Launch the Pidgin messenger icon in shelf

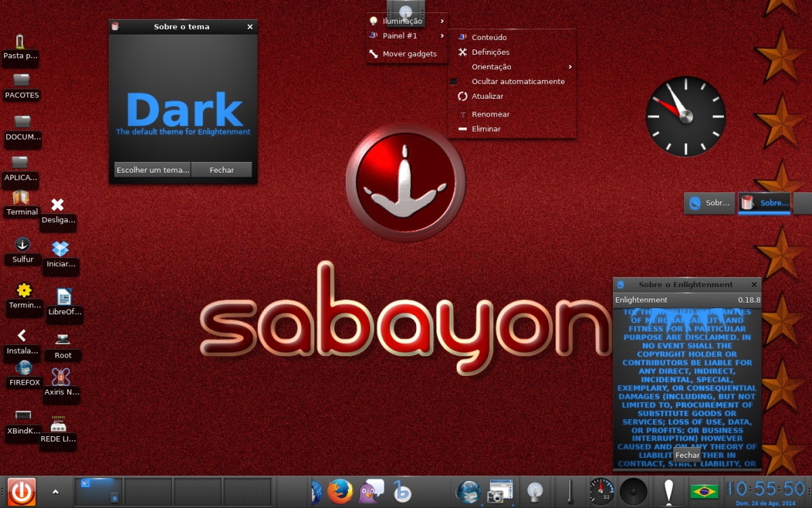[371, 491]
